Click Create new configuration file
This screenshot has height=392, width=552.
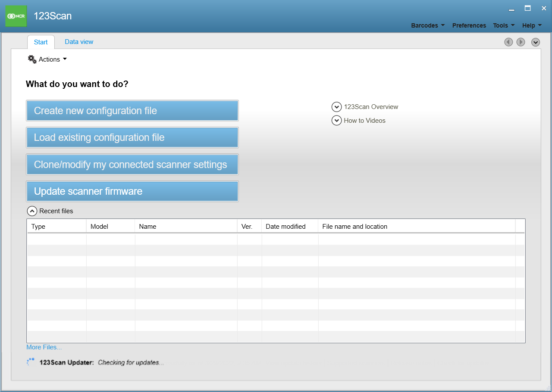pyautogui.click(x=132, y=111)
